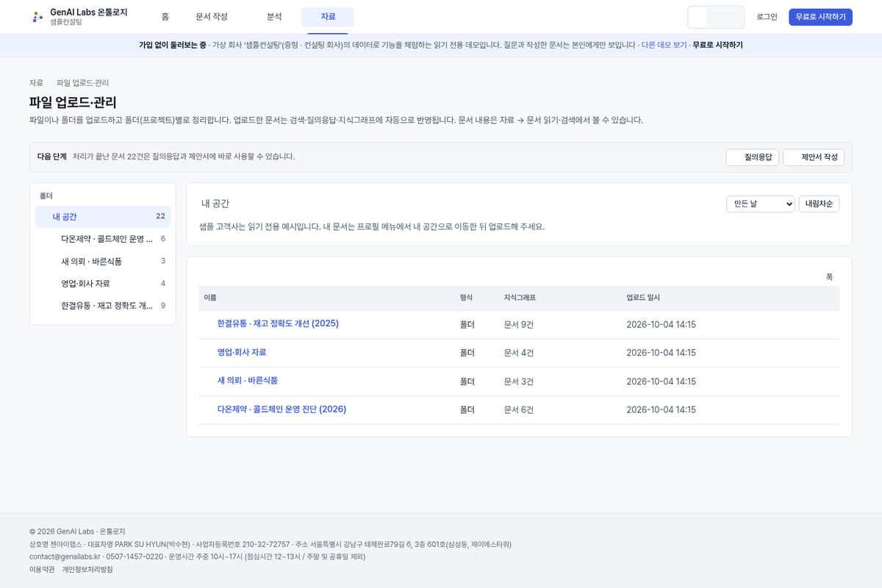
Task: Click the 문서 3건 cell
Action: (519, 381)
